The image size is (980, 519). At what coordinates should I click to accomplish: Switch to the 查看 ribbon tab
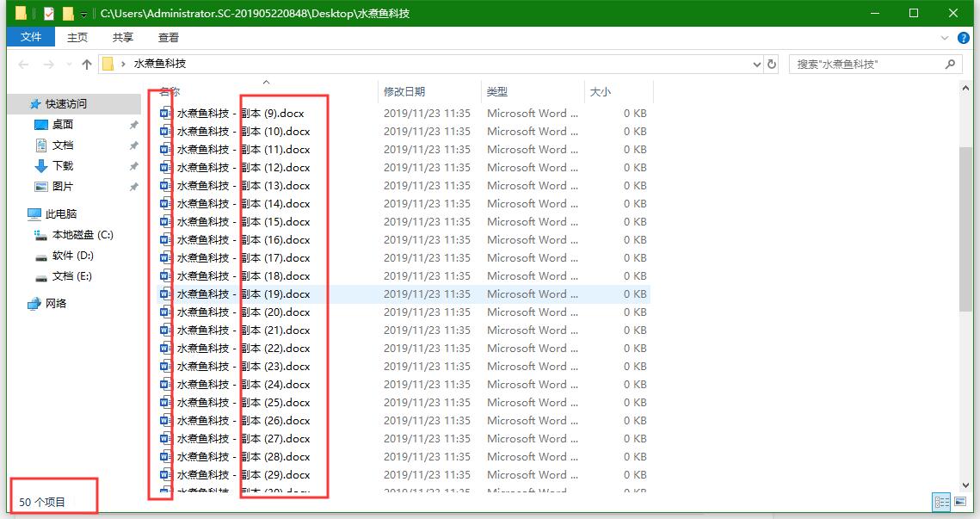point(169,37)
